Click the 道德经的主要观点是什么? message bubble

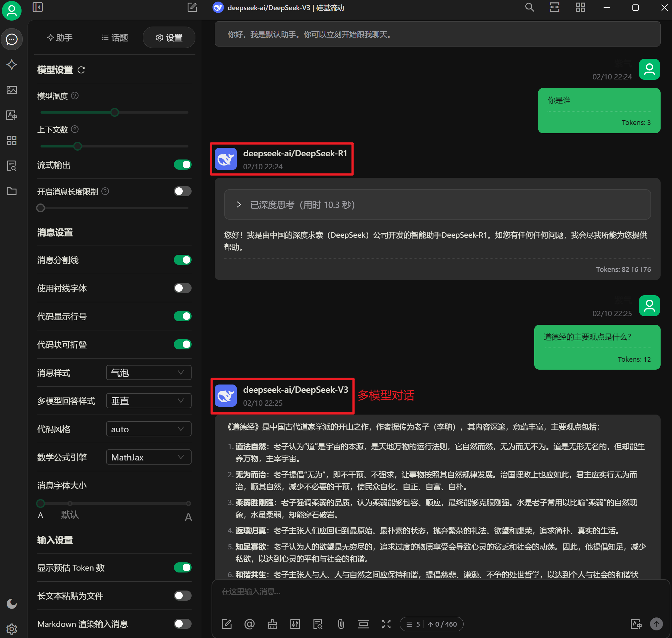pyautogui.click(x=597, y=347)
